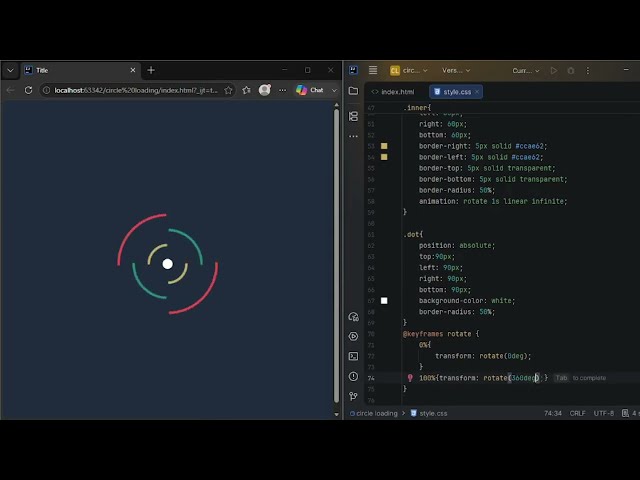
Task: Click circle loading breadcrumb in status bar
Action: 373,413
